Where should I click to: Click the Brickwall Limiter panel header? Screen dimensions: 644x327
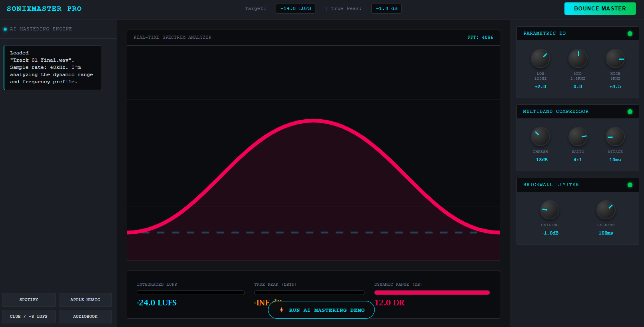(x=578, y=185)
